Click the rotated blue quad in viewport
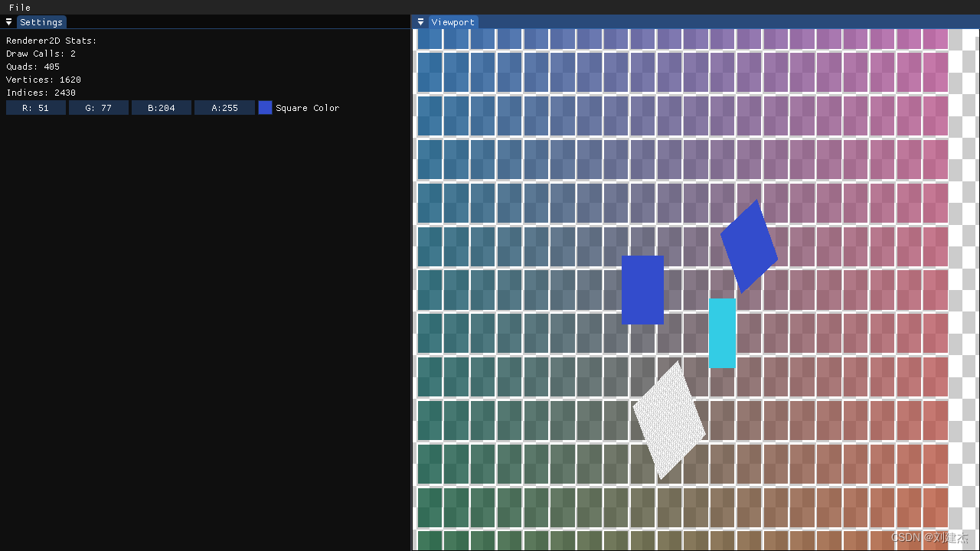The width and height of the screenshot is (980, 551). coord(749,246)
